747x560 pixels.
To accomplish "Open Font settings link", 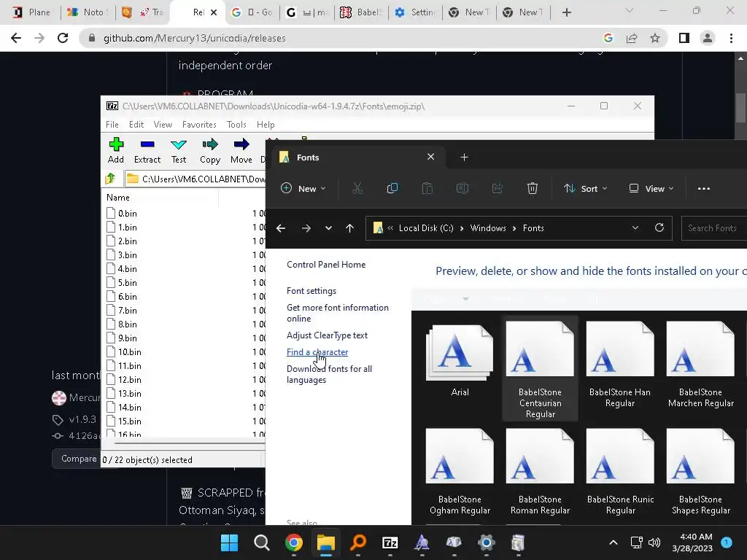I will [x=311, y=290].
